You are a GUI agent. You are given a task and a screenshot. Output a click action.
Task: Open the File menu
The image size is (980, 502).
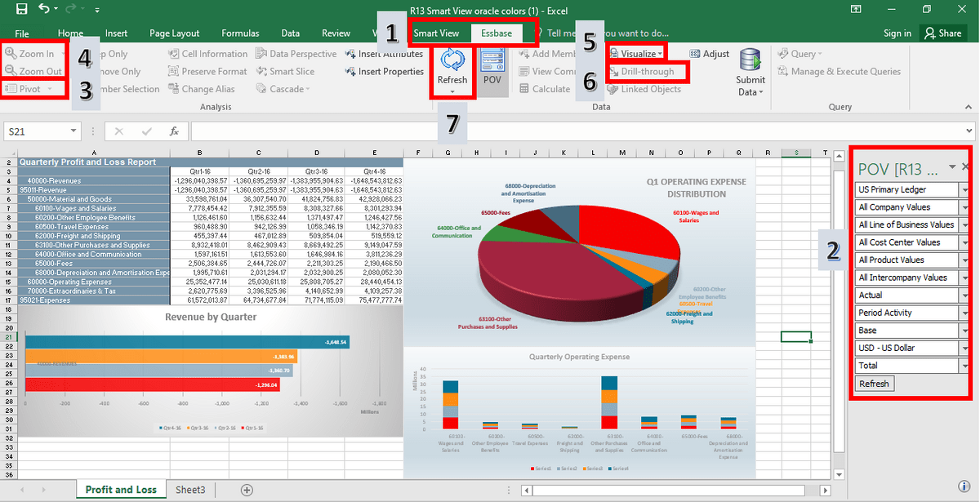[x=22, y=33]
